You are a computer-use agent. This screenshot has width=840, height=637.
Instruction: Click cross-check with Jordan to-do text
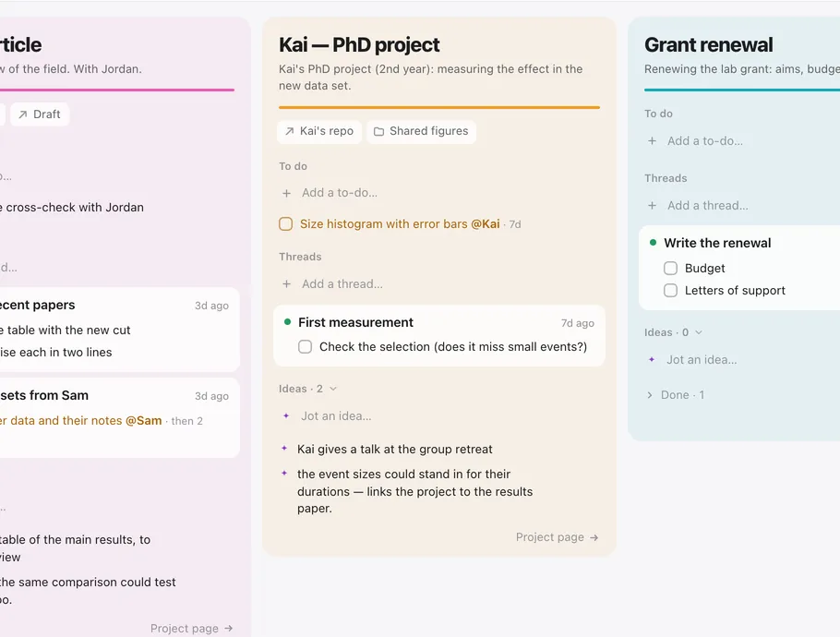click(x=72, y=208)
